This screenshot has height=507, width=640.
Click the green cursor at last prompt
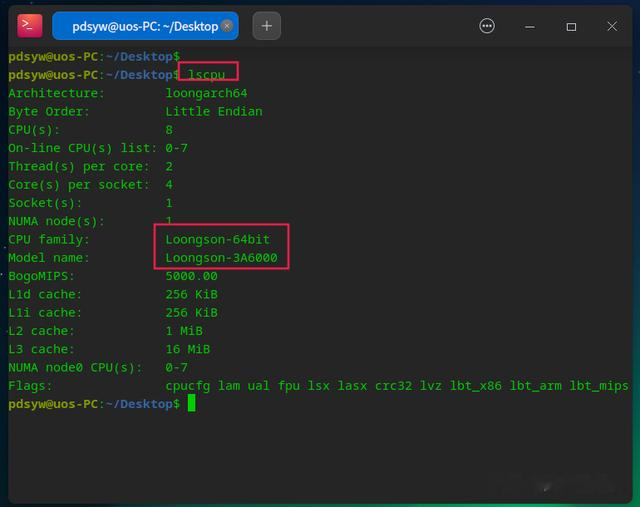coord(191,403)
